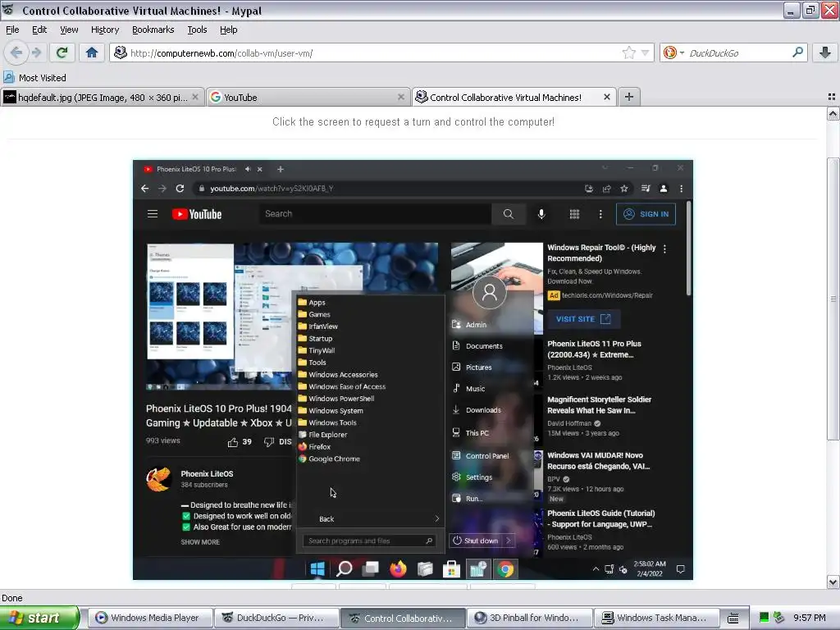The height and width of the screenshot is (630, 840).
Task: Open Mypal downloads arrow button
Action: 825,52
